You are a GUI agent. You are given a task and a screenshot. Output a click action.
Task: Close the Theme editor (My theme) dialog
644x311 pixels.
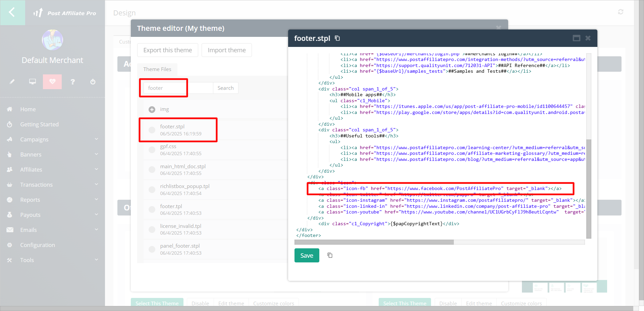[x=499, y=28]
